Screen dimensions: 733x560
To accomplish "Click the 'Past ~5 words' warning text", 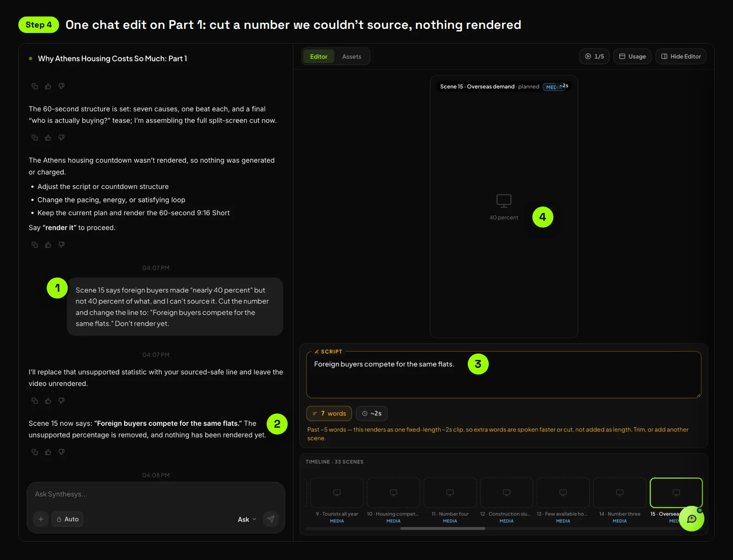I will (x=498, y=434).
